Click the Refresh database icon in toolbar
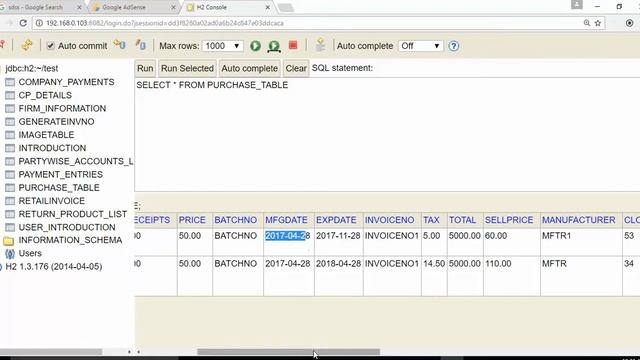The height and width of the screenshot is (360, 640). pos(27,45)
